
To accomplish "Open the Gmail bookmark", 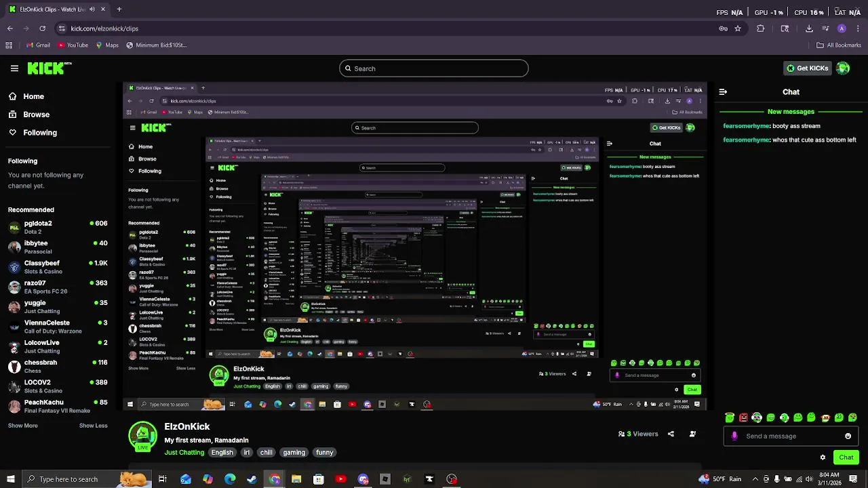I will click(x=37, y=45).
